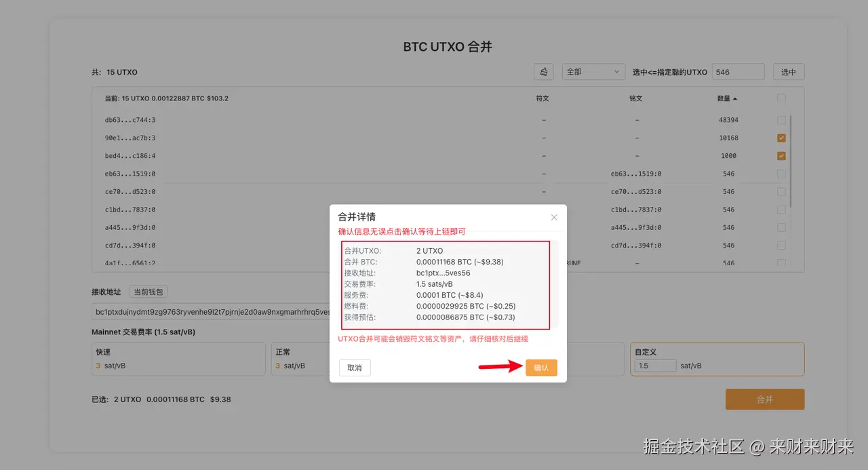Viewport: 868px width, 470px height.
Task: Open the 全部 filter dropdown
Action: 593,71
